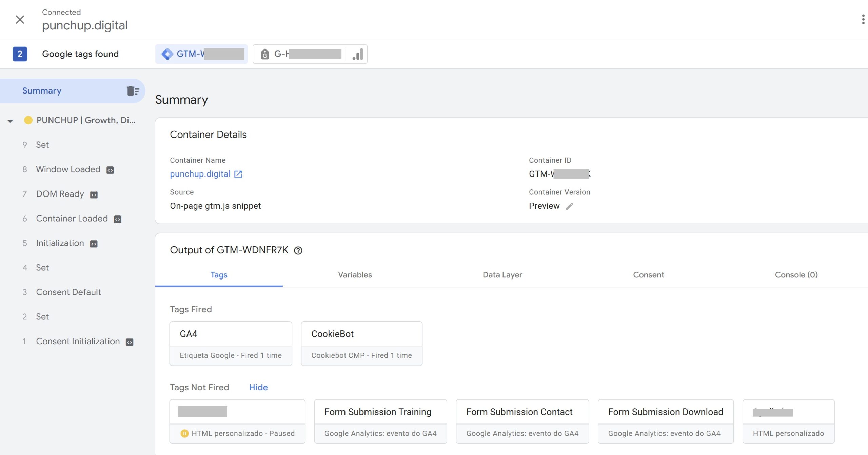Image resolution: width=868 pixels, height=455 pixels.
Task: Open the three-dot options menu
Action: tap(863, 19)
